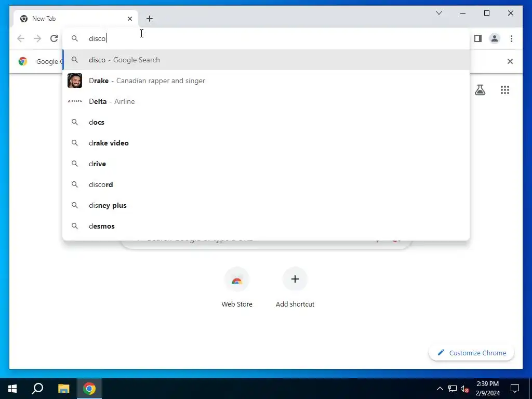The width and height of the screenshot is (532, 399).
Task: Choose the 'discord' suggestion
Action: tap(267, 184)
